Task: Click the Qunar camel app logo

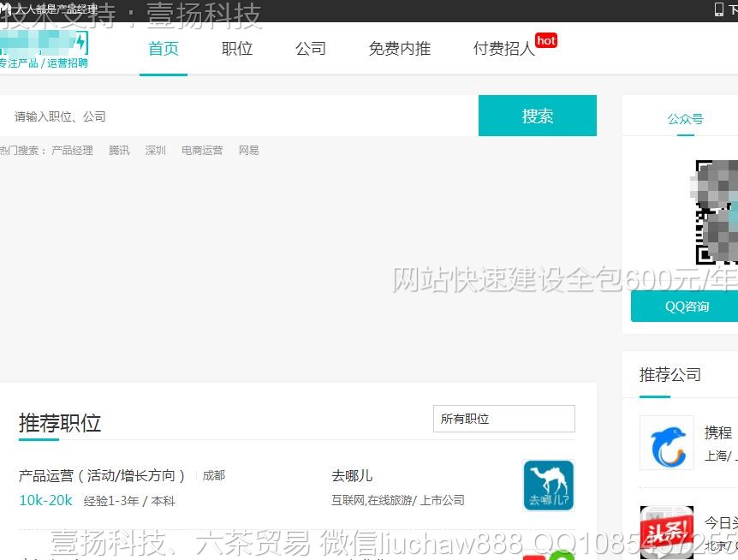Action: point(548,485)
